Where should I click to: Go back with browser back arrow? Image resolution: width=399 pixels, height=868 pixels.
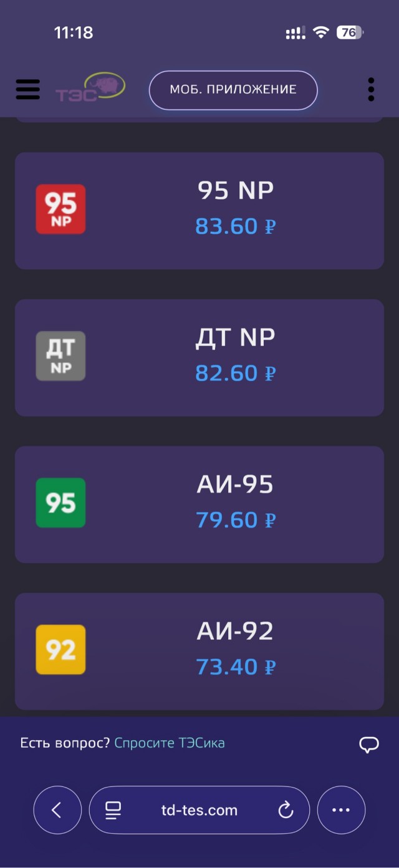pyautogui.click(x=57, y=810)
